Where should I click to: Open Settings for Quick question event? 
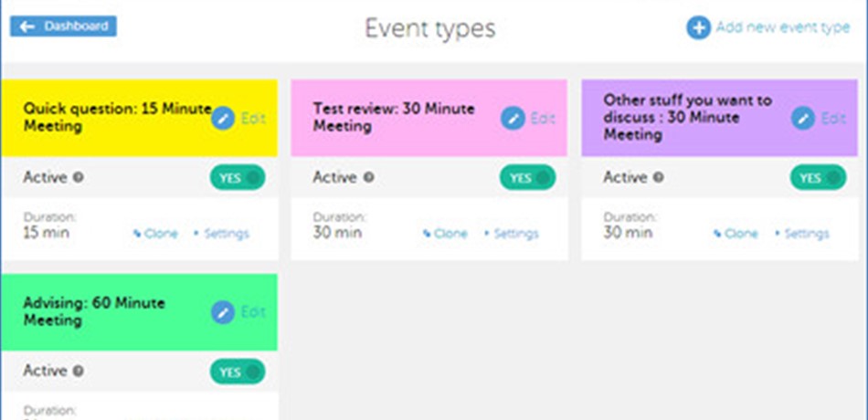click(x=221, y=234)
